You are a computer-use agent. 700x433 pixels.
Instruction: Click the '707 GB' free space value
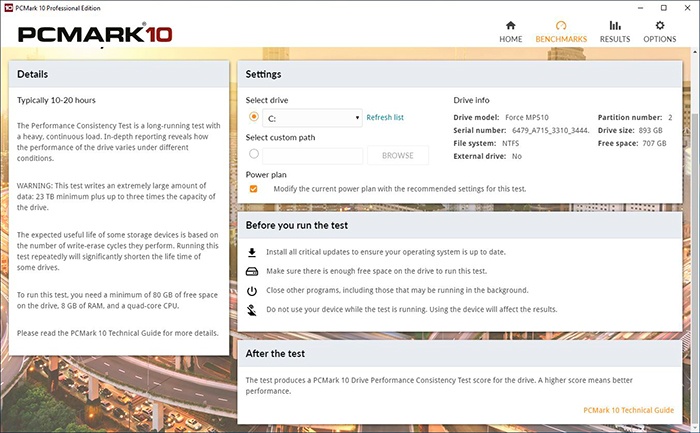[654, 143]
